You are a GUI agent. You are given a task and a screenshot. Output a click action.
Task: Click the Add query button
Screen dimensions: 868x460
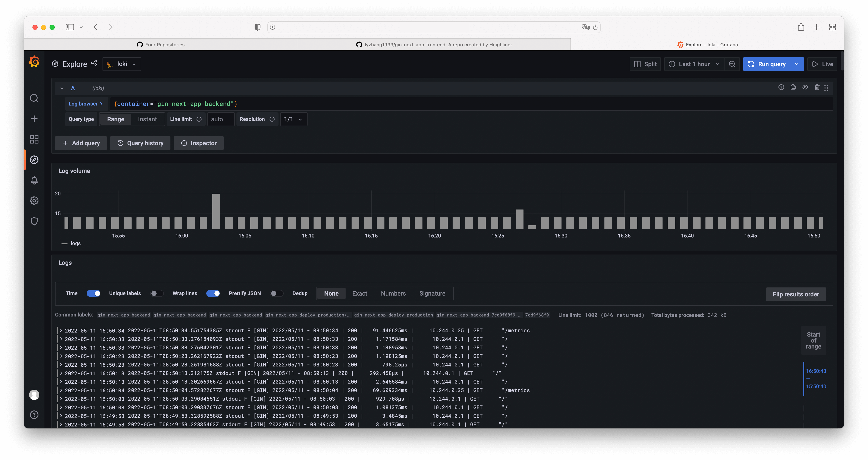pos(81,143)
